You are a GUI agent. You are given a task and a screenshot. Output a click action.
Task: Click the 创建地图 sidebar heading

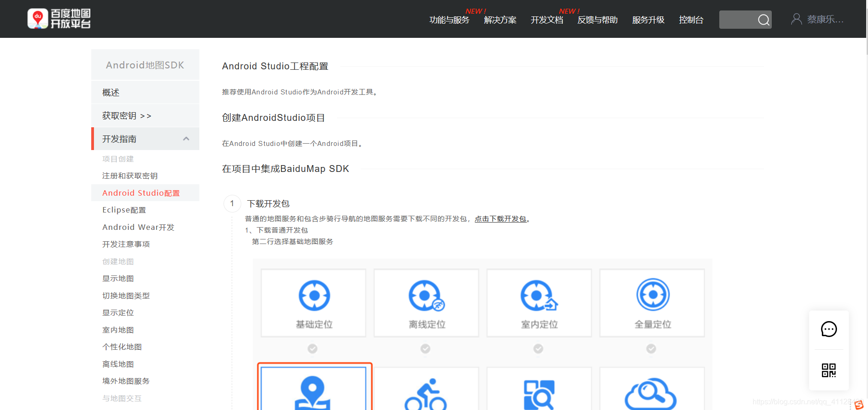click(118, 261)
